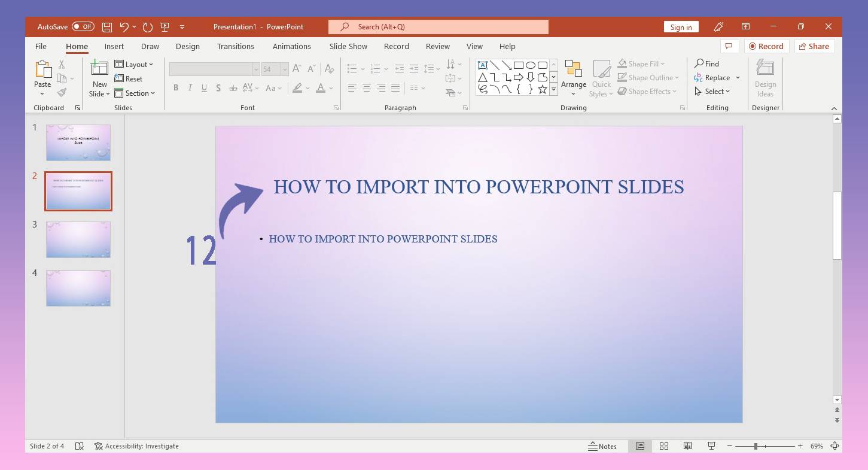Center the text alignment
868x470 pixels.
click(367, 88)
